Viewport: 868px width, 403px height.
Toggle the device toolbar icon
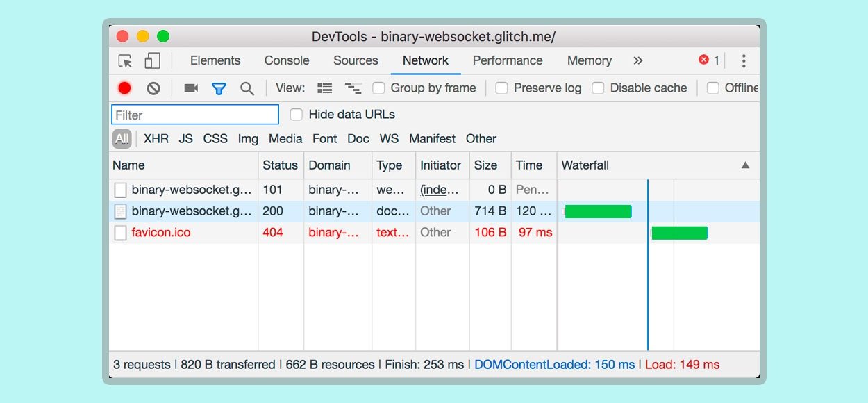point(152,61)
